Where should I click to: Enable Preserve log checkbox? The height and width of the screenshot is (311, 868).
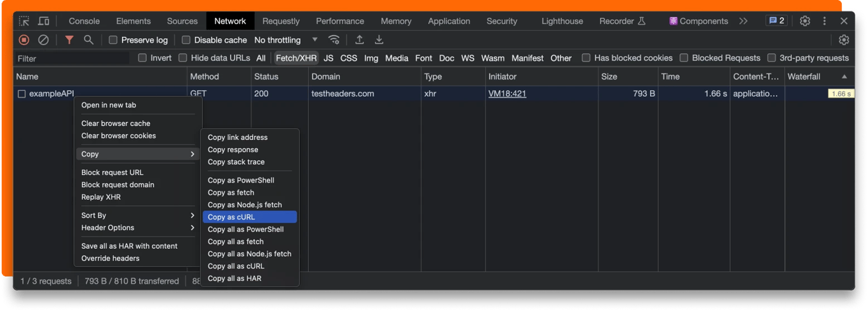click(x=113, y=39)
